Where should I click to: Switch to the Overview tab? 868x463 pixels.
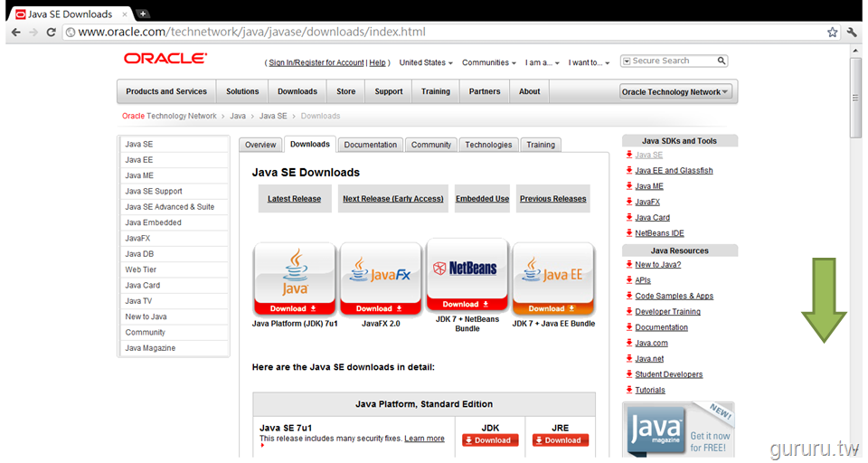pyautogui.click(x=260, y=145)
